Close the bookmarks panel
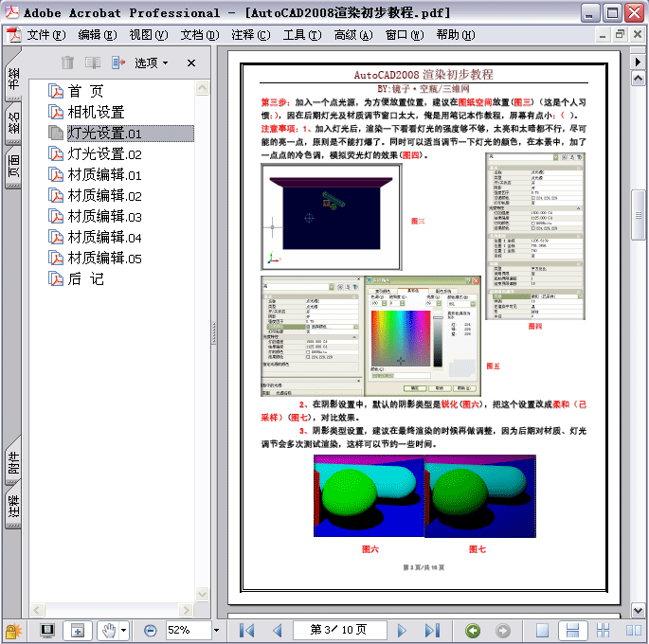Viewport: 649px width, 644px height. (190, 63)
